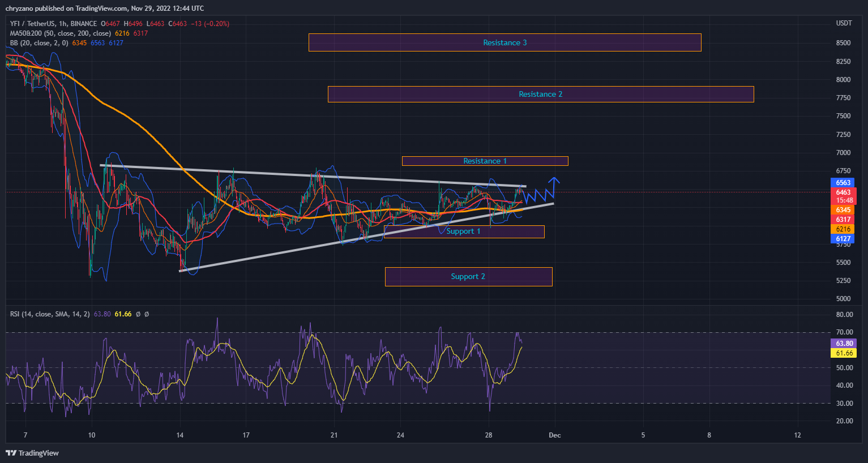Select the Resistance 1 zone box

tap(485, 161)
